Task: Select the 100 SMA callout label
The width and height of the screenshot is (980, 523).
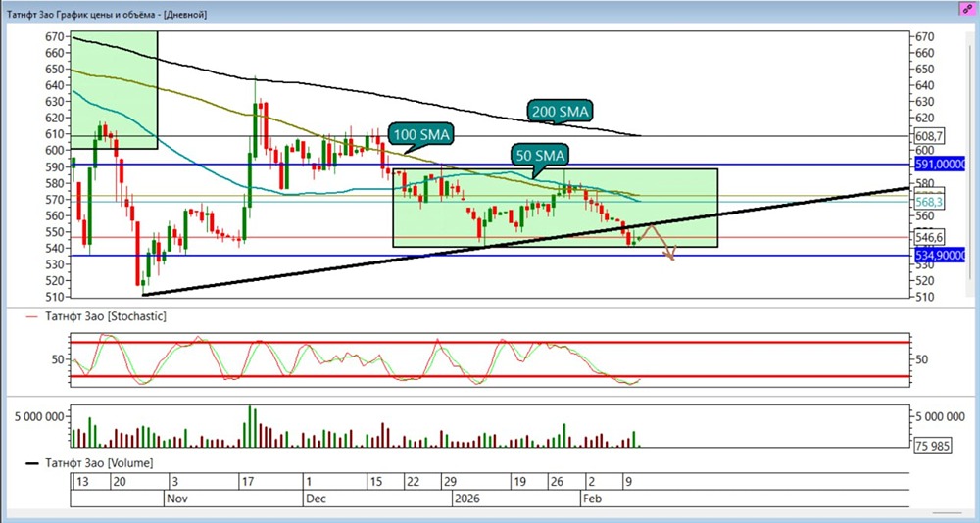Action: pos(420,134)
